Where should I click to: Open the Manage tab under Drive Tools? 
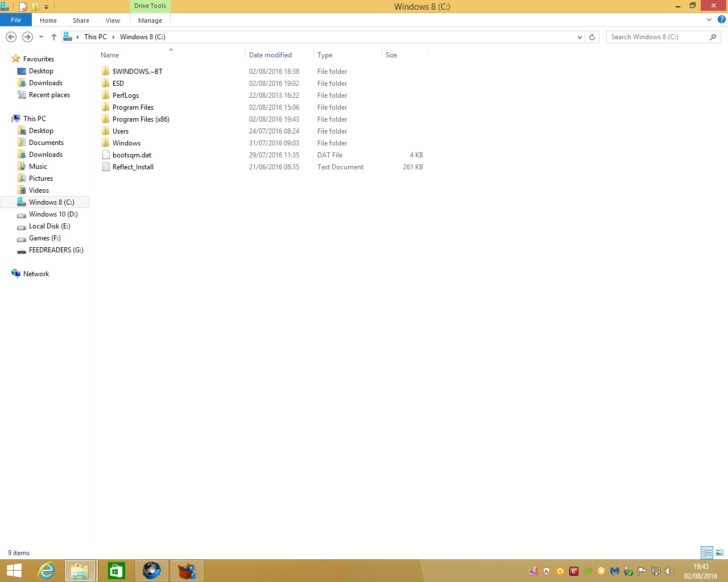click(x=150, y=20)
